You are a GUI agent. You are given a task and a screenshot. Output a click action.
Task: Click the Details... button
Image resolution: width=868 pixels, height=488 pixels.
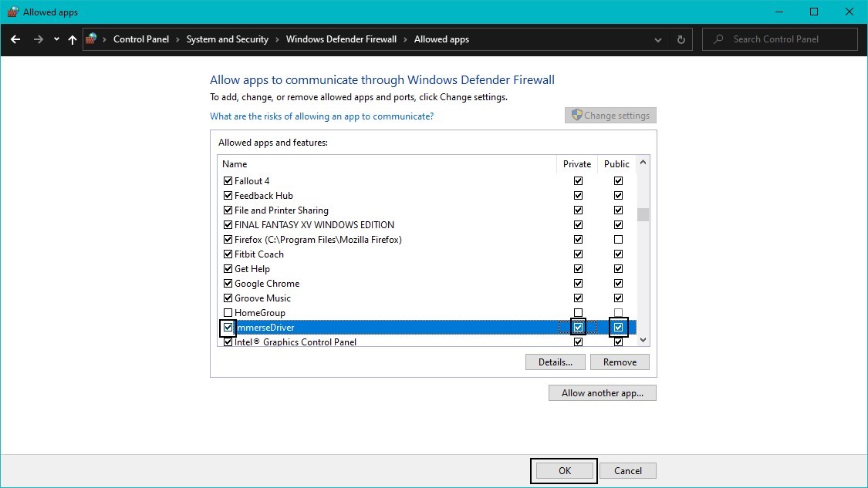pos(556,362)
